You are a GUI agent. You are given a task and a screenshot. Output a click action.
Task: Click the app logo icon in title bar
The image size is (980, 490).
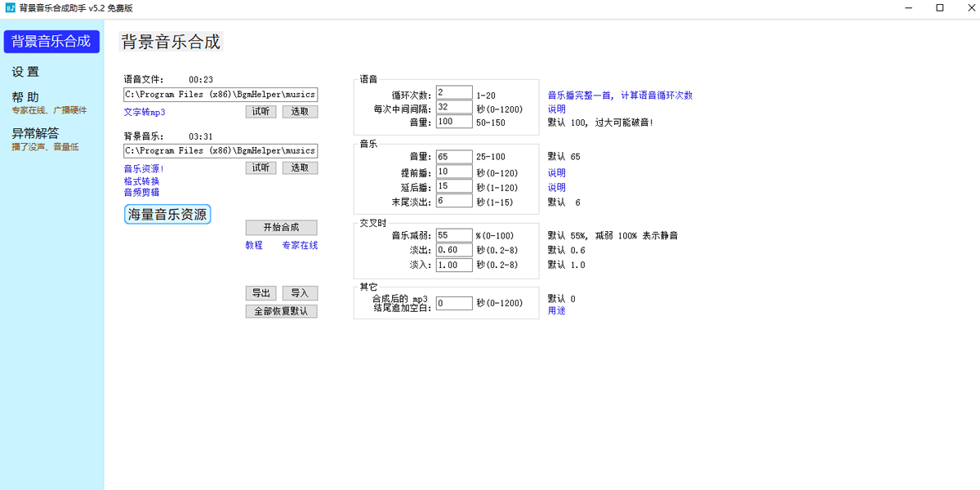[11, 8]
